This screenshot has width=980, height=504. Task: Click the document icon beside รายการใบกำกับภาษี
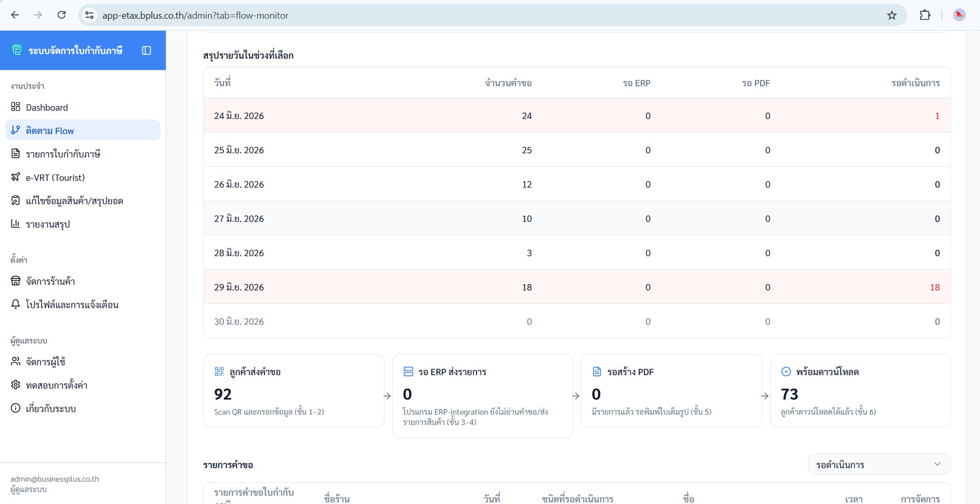pos(16,154)
